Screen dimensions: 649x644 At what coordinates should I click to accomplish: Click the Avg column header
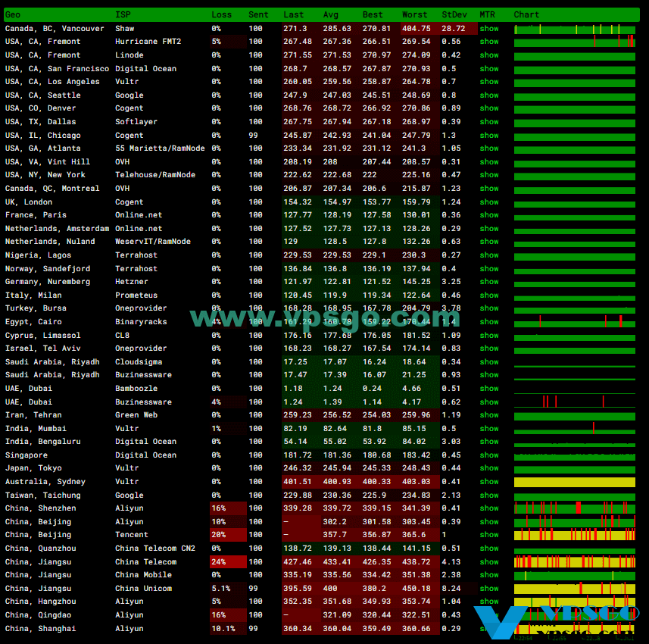point(331,15)
